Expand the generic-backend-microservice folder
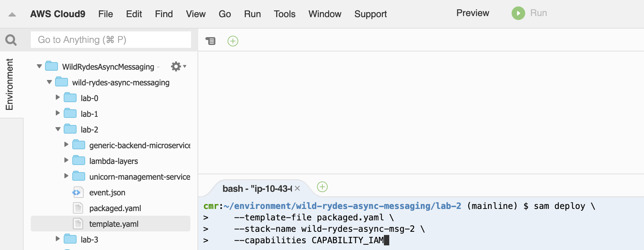The height and width of the screenshot is (250, 644). click(66, 144)
